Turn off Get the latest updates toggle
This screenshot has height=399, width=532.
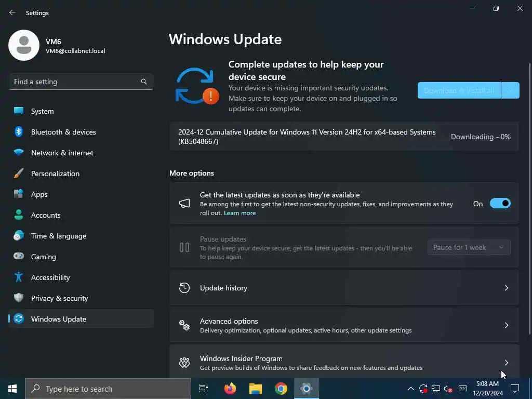pyautogui.click(x=500, y=203)
